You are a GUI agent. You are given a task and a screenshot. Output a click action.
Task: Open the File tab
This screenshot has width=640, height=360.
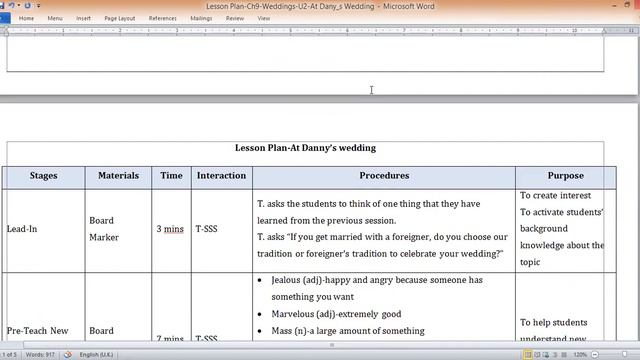click(x=4, y=18)
